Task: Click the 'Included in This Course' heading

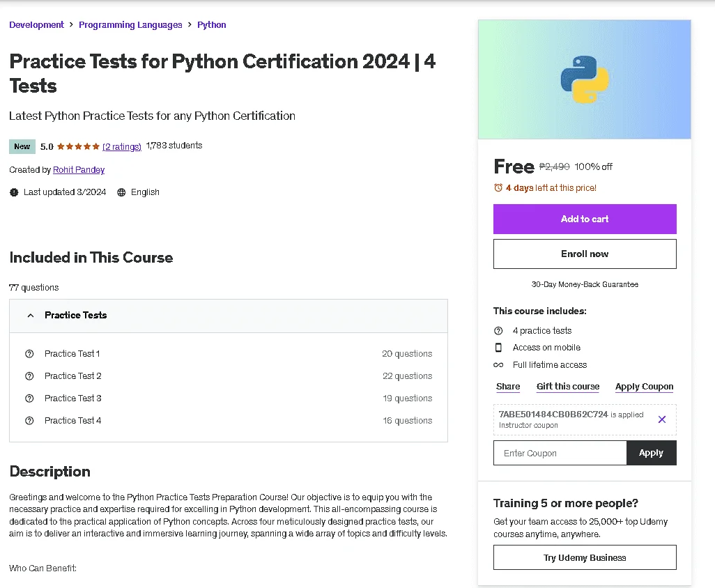Action: 91,258
